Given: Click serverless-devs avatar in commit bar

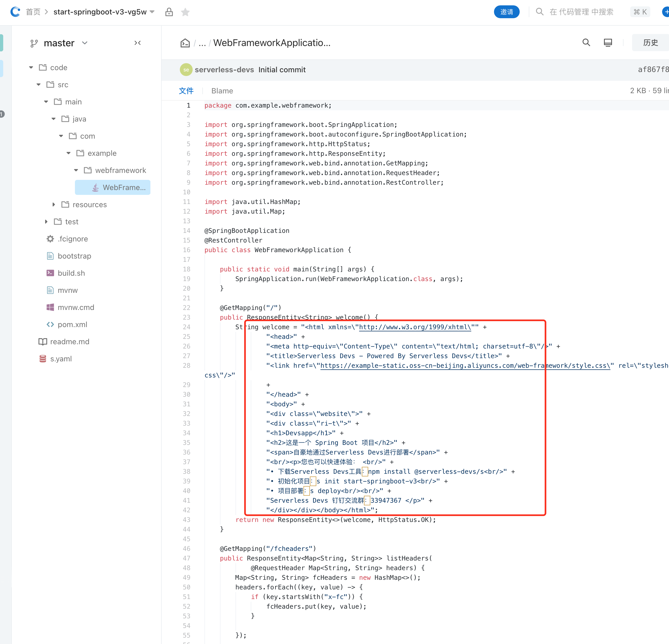Looking at the screenshot, I should point(186,70).
